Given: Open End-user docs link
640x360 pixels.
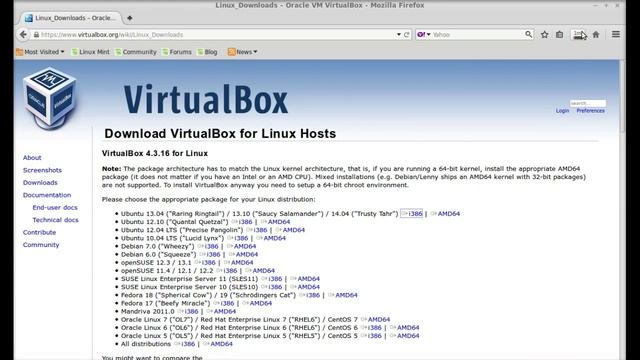Looking at the screenshot, I should click(55, 207).
